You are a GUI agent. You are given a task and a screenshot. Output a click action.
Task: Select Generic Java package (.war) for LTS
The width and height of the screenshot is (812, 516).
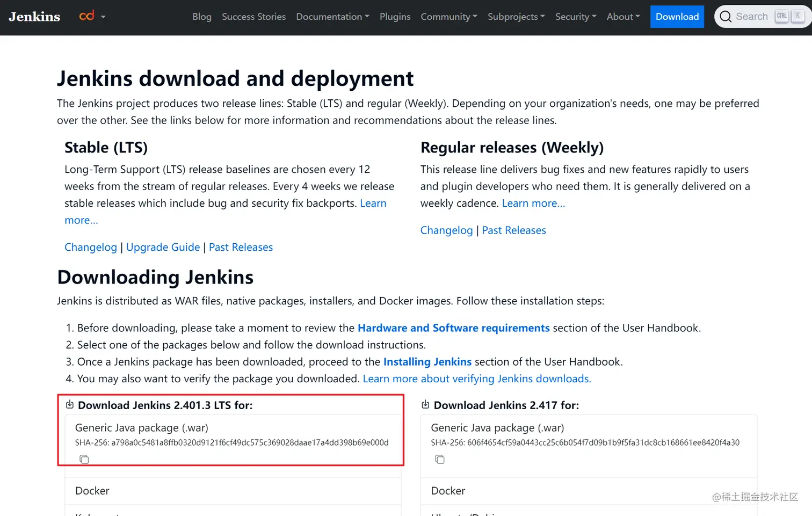(142, 428)
